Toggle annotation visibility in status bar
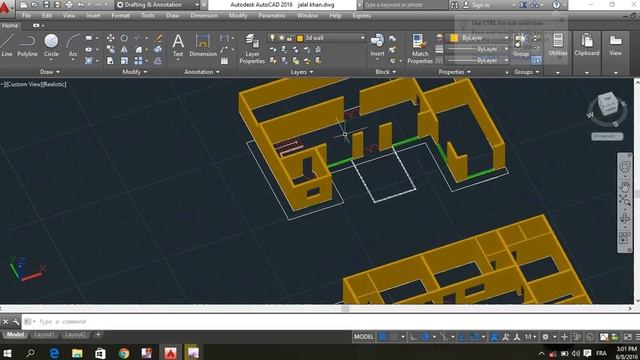 (495, 337)
